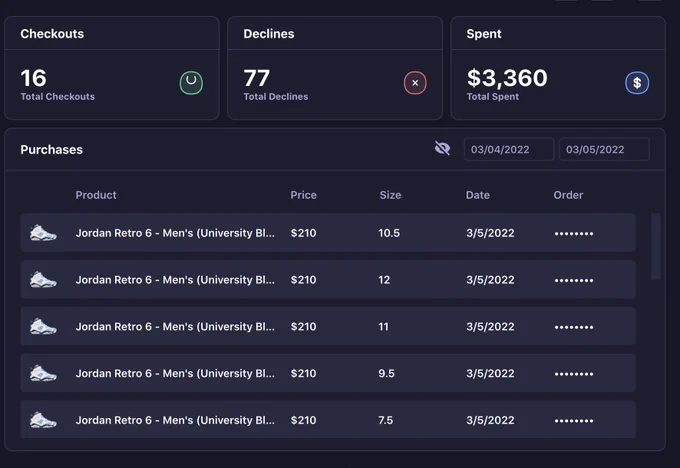The image size is (680, 468).
Task: Click the 3/5/2022 date in size 9.5 row
Action: pos(490,374)
